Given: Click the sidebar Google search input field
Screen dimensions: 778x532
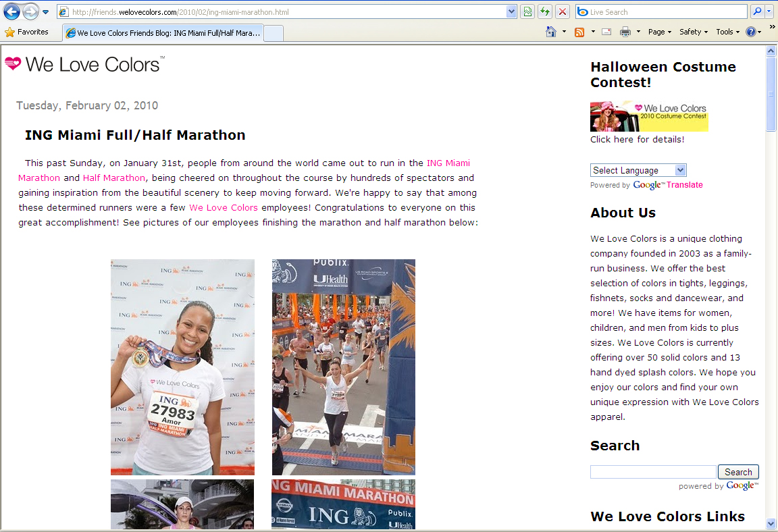Looking at the screenshot, I should (653, 471).
